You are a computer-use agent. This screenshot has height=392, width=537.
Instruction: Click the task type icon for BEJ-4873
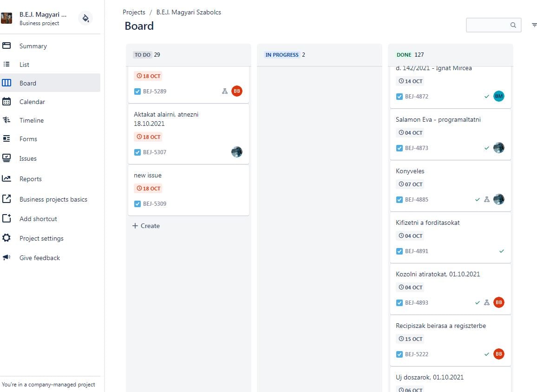point(399,148)
